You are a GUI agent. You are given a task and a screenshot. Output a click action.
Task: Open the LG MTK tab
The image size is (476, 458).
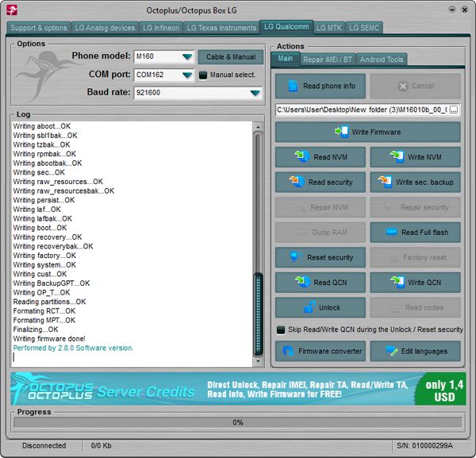(328, 28)
